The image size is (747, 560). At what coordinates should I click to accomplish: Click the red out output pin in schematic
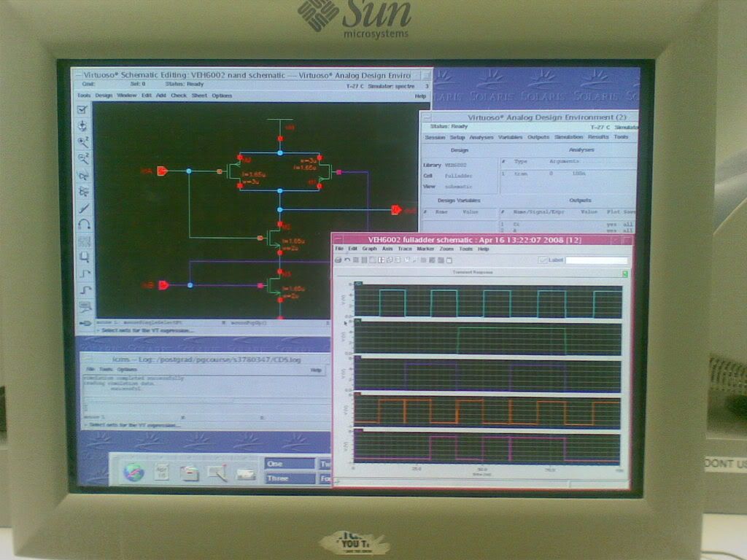click(396, 209)
